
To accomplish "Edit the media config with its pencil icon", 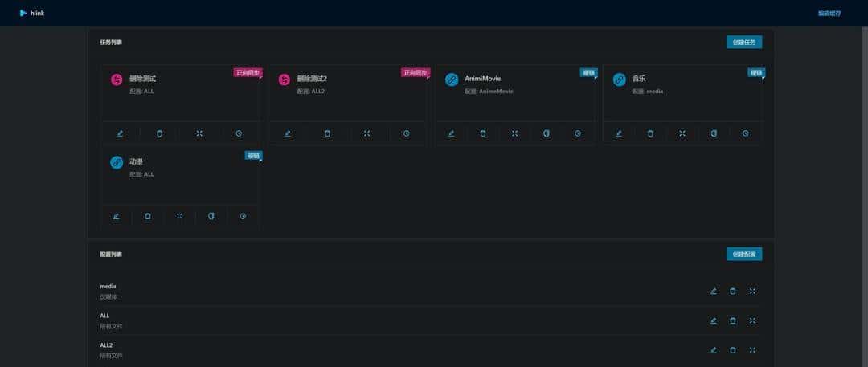I will coord(714,292).
